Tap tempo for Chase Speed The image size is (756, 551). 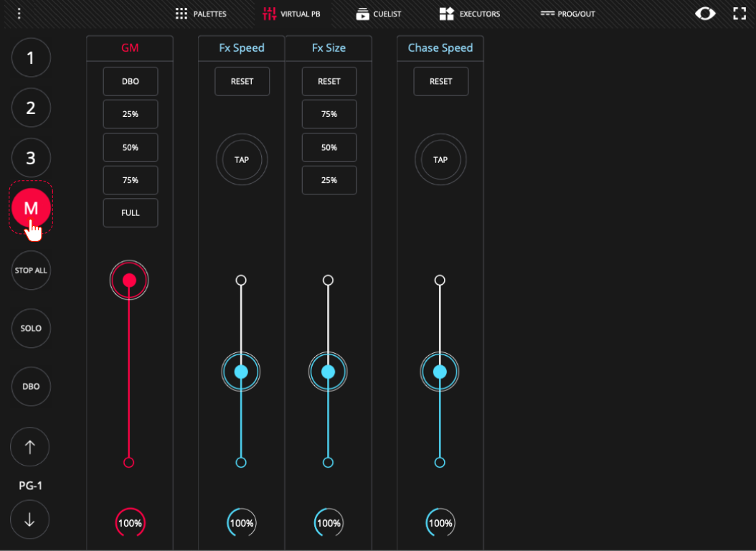440,159
